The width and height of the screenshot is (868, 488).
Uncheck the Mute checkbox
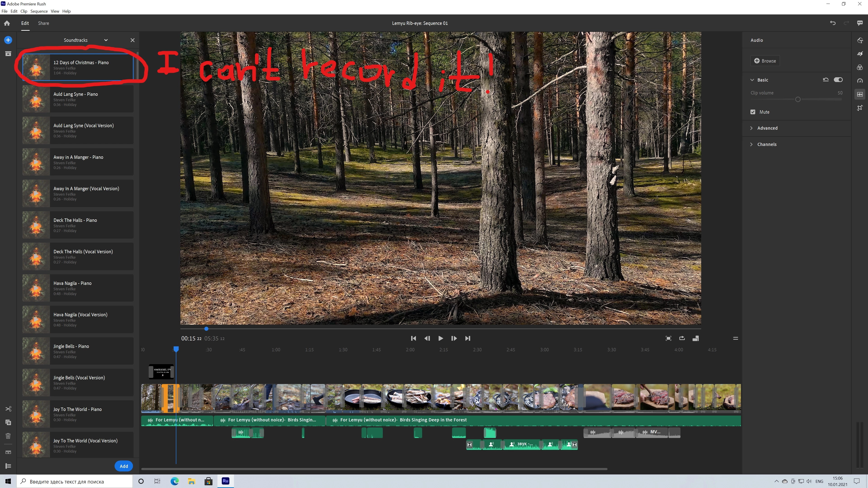click(753, 112)
